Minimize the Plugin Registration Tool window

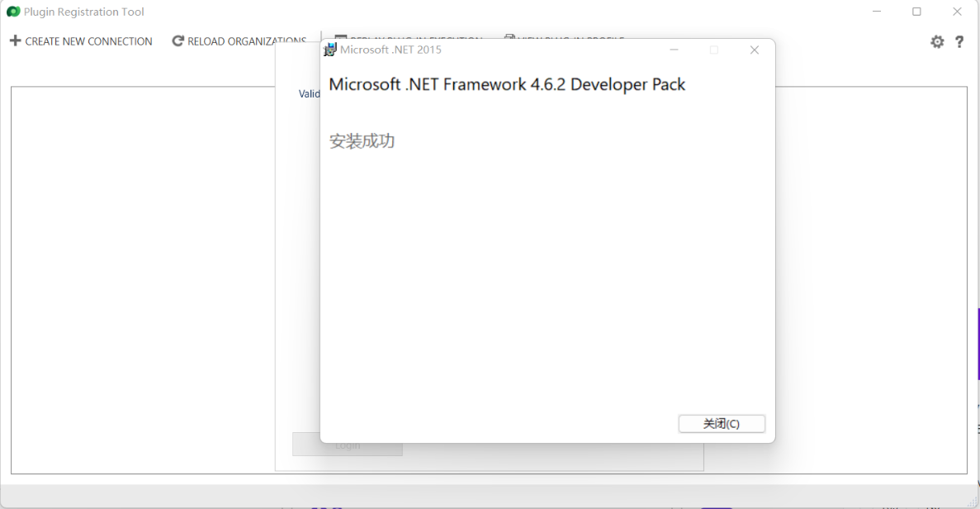tap(877, 12)
